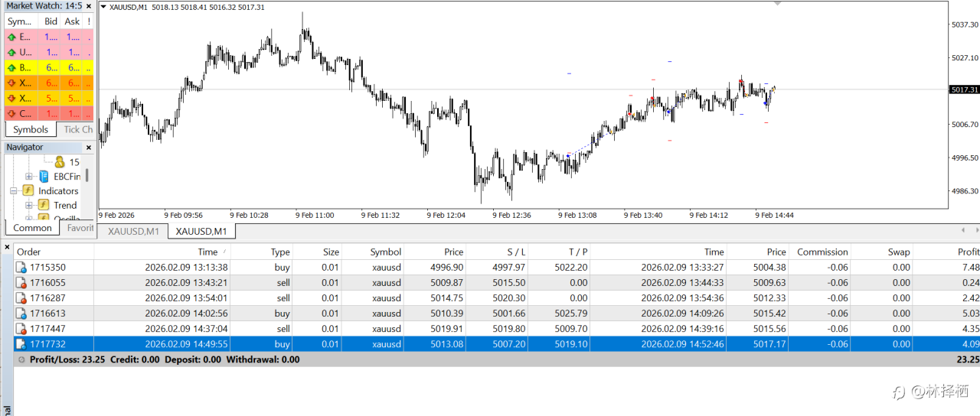Click the order icon for sell order 1716287

tap(21, 298)
